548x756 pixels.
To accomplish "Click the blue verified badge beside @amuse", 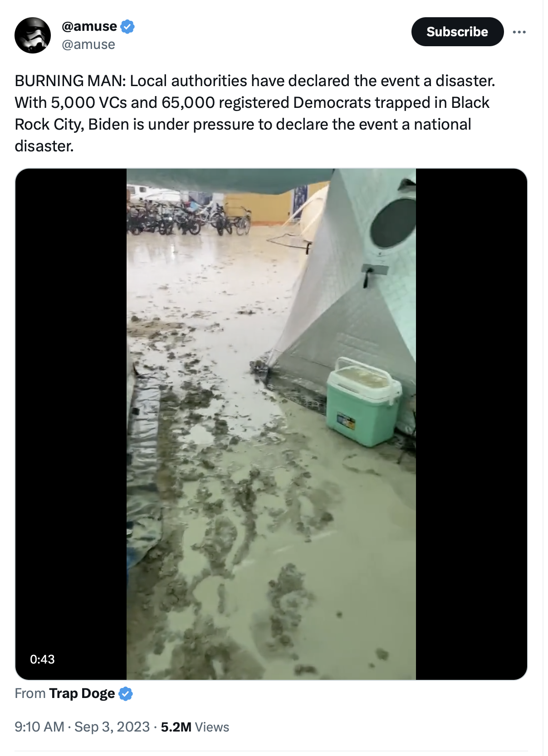I will [x=128, y=27].
